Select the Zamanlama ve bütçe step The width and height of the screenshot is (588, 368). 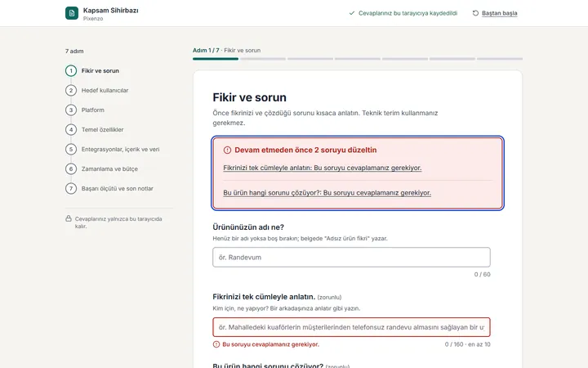(x=109, y=169)
